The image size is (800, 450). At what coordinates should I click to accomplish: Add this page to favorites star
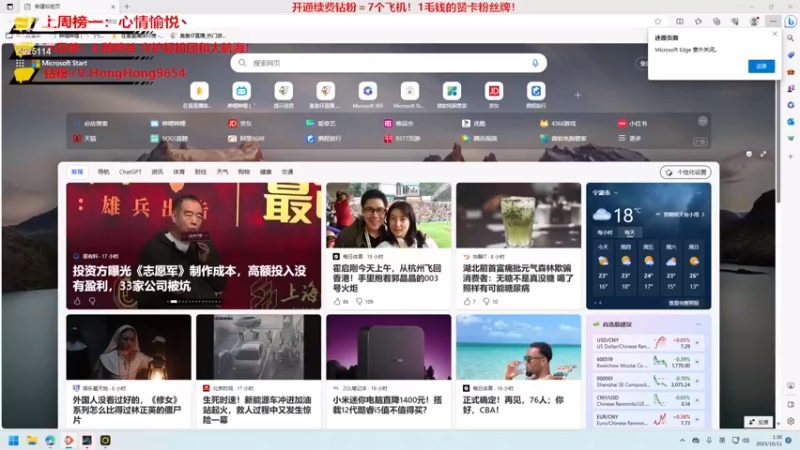658,21
